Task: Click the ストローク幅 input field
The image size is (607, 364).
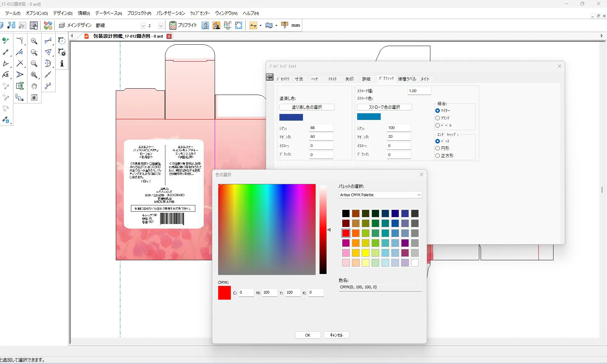Action: coord(419,91)
